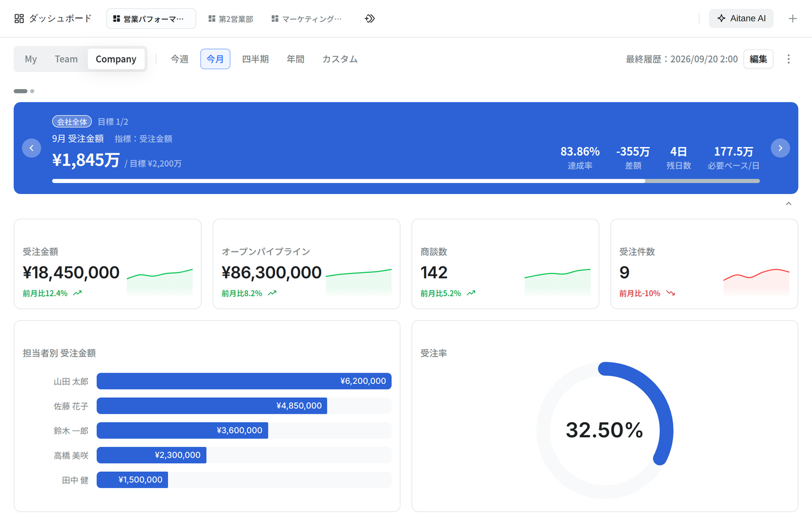
Task: Click 鈴木 一郎 bar ¥3,600,000
Action: (x=183, y=431)
